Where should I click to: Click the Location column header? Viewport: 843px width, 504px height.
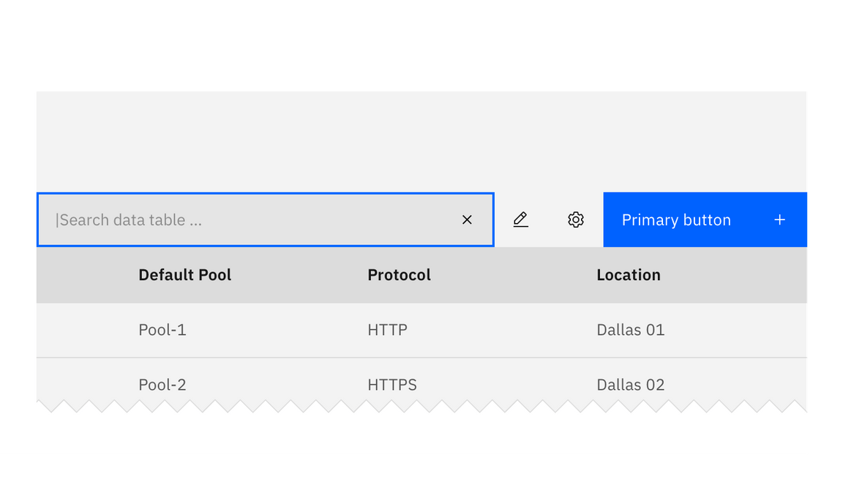click(629, 275)
